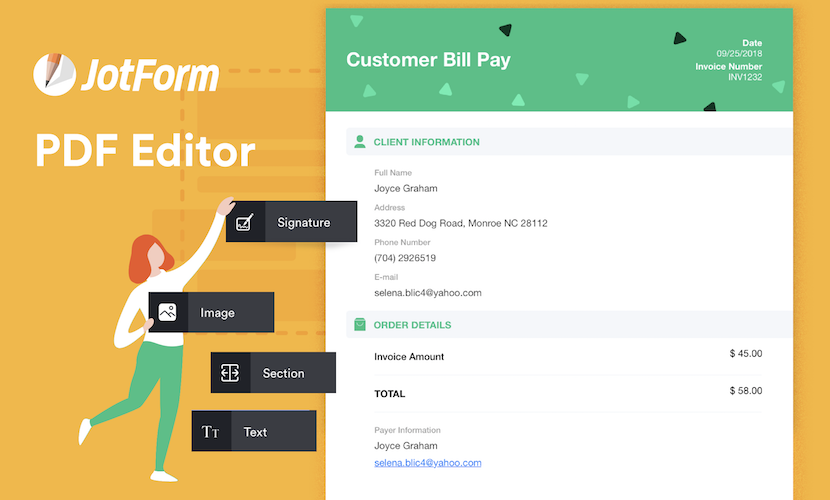Click the Customer Bill Pay title
The width and height of the screenshot is (830, 500).
click(428, 60)
